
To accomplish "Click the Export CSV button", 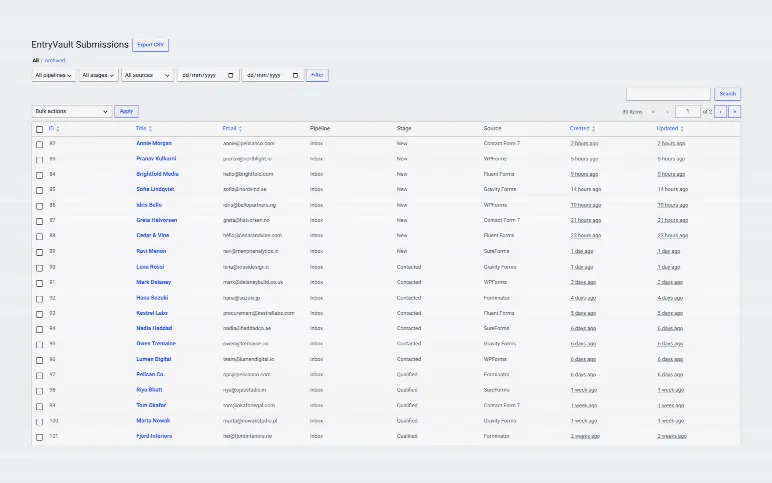I will [x=151, y=45].
